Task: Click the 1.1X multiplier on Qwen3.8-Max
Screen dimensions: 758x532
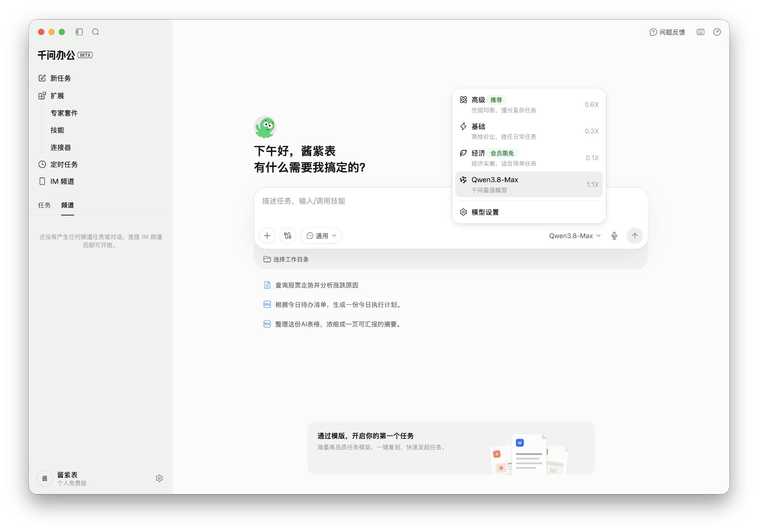Action: pyautogui.click(x=592, y=184)
